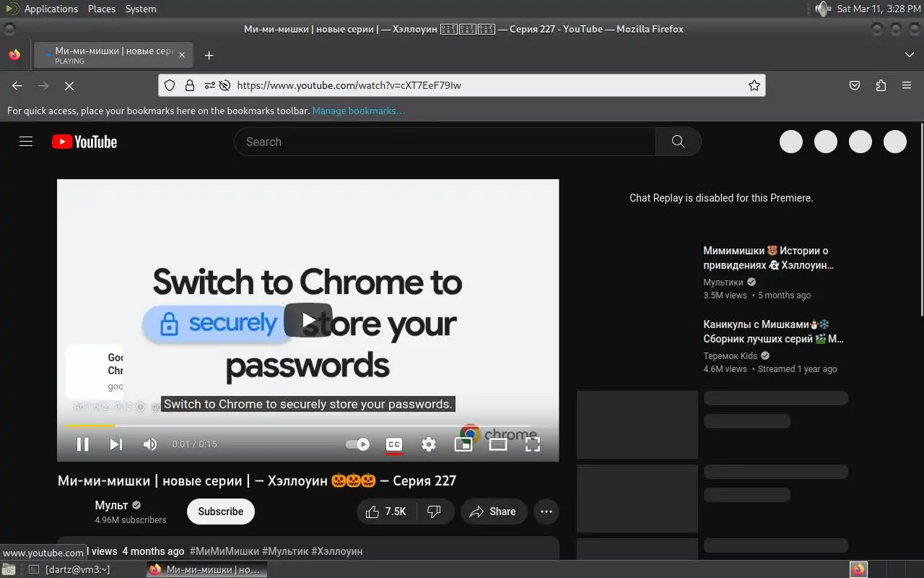
Task: Open the Firefox view icon
Action: (14, 55)
